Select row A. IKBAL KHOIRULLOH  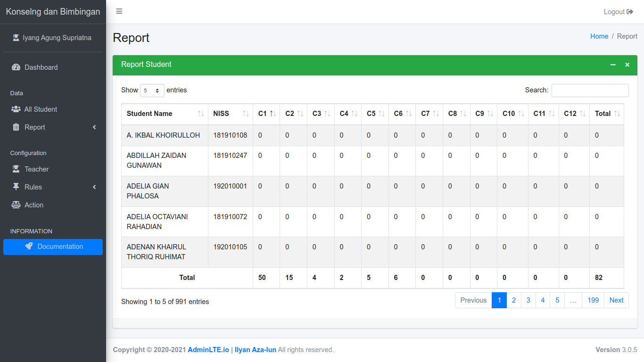[372, 135]
